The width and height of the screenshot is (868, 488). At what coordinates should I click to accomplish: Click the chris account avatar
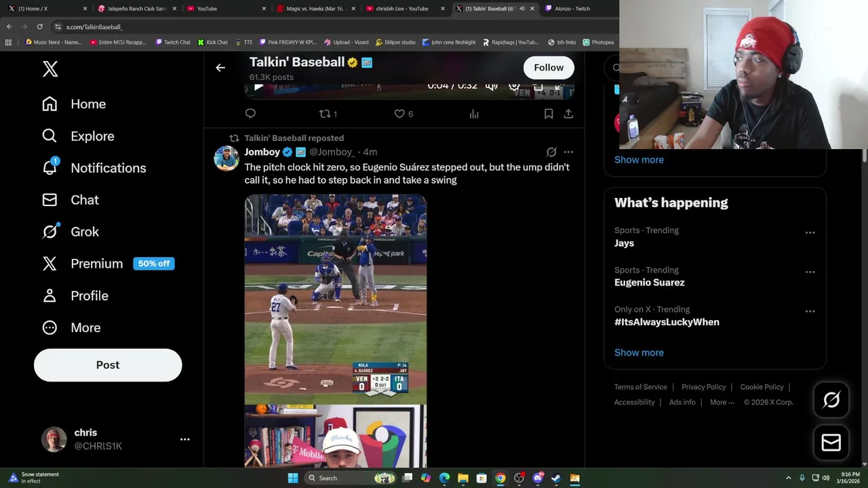coord(54,439)
